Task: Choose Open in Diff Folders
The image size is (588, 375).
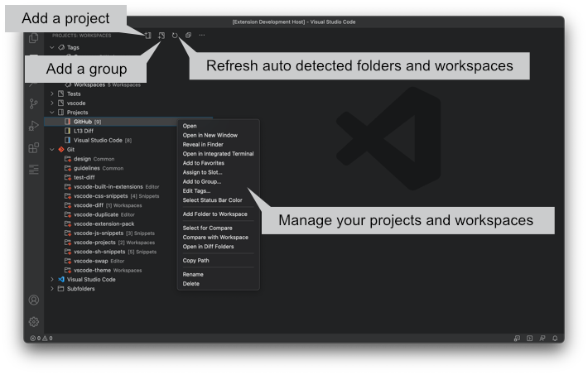Action: (x=219, y=247)
